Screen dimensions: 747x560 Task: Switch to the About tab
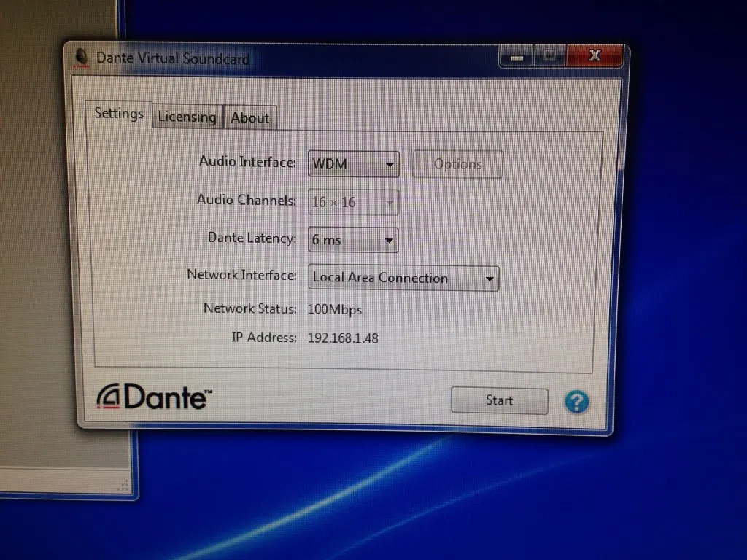tap(250, 117)
